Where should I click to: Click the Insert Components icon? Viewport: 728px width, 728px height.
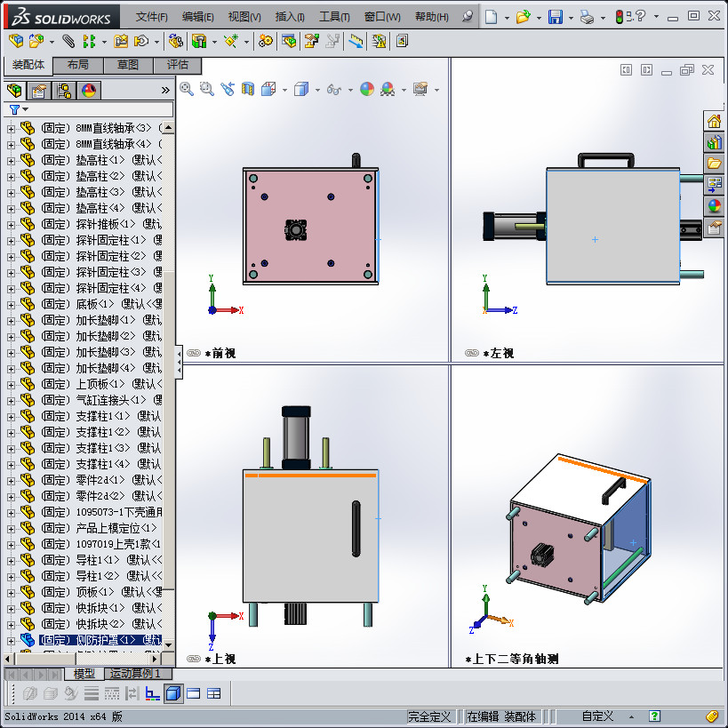[36, 41]
